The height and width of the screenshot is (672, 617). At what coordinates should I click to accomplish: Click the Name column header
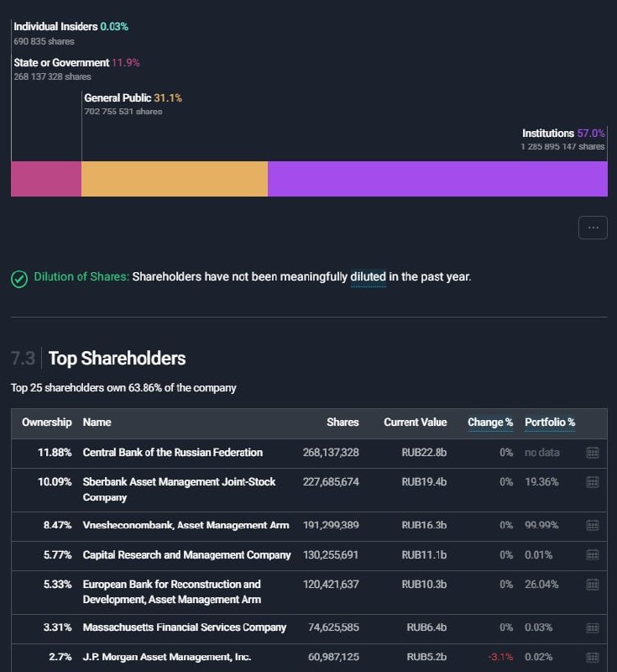pyautogui.click(x=97, y=423)
